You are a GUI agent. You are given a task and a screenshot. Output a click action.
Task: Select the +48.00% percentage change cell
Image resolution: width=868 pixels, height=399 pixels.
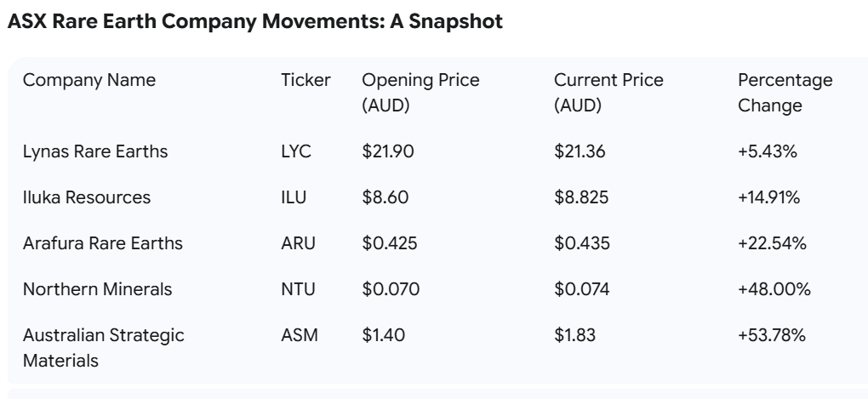[774, 290]
